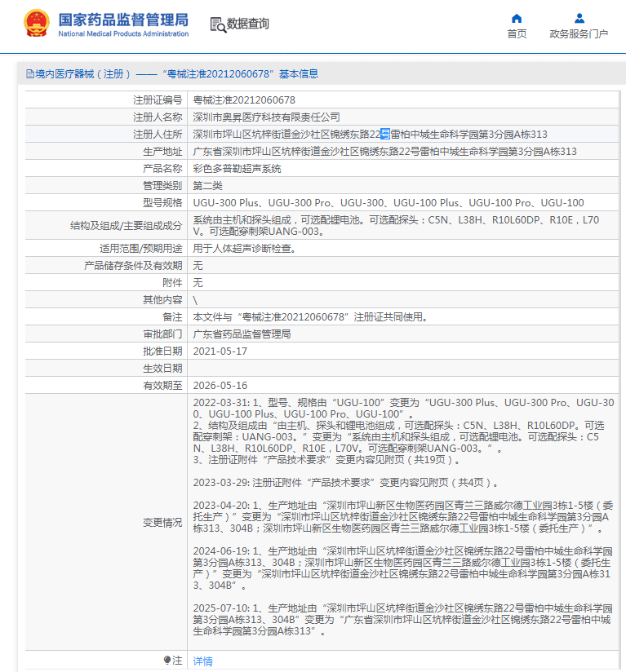
Task: Click the 数据查询 magnifier document icon
Action: click(x=218, y=24)
